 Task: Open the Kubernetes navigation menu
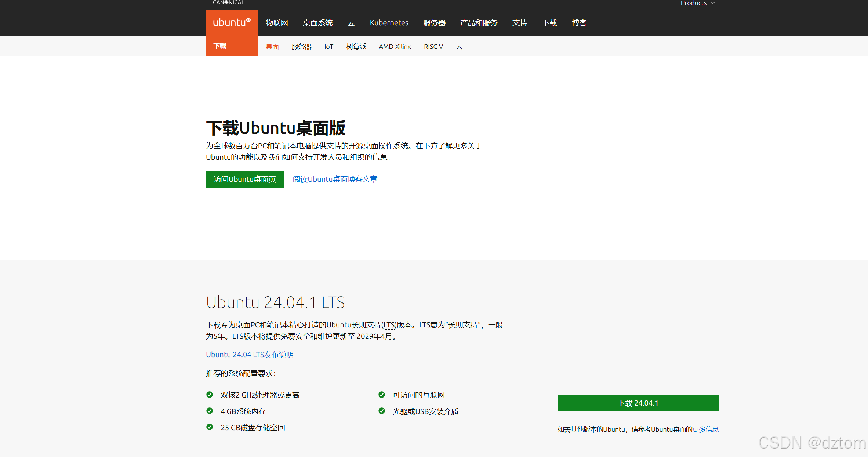(389, 23)
